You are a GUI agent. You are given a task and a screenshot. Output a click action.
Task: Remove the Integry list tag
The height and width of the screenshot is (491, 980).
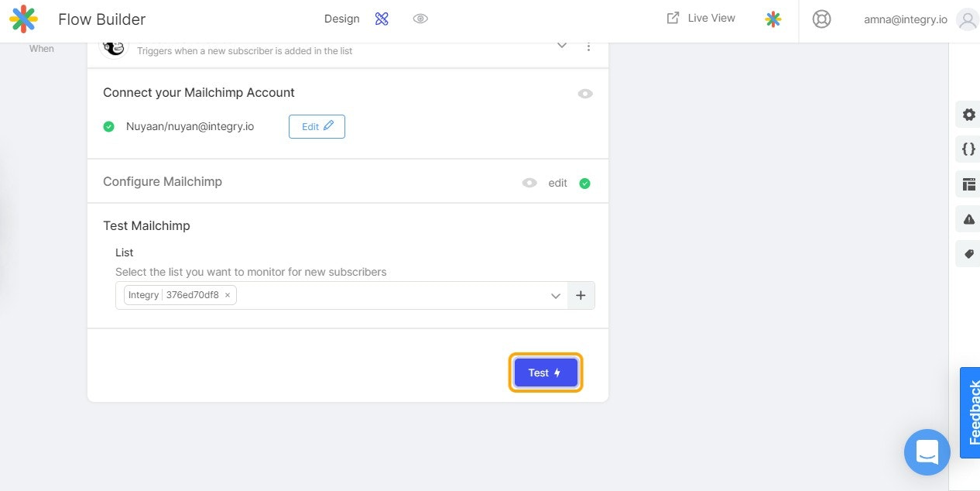[228, 295]
